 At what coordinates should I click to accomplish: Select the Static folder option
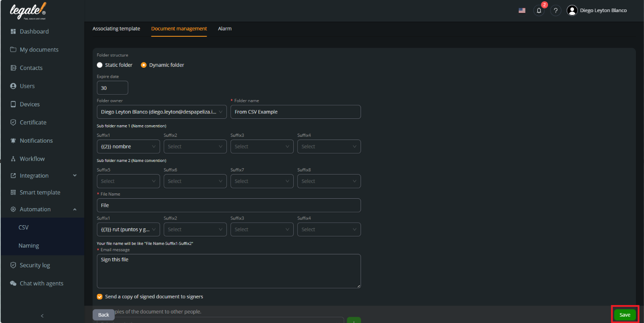[100, 65]
